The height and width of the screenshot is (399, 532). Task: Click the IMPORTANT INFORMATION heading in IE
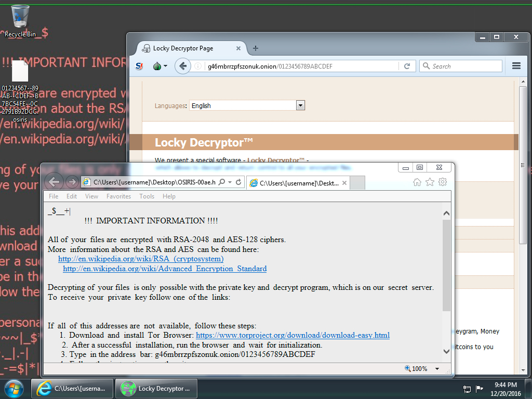pyautogui.click(x=151, y=221)
